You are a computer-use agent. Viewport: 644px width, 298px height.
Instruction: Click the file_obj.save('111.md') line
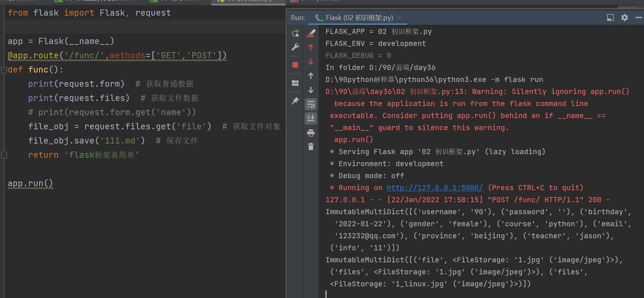point(86,141)
